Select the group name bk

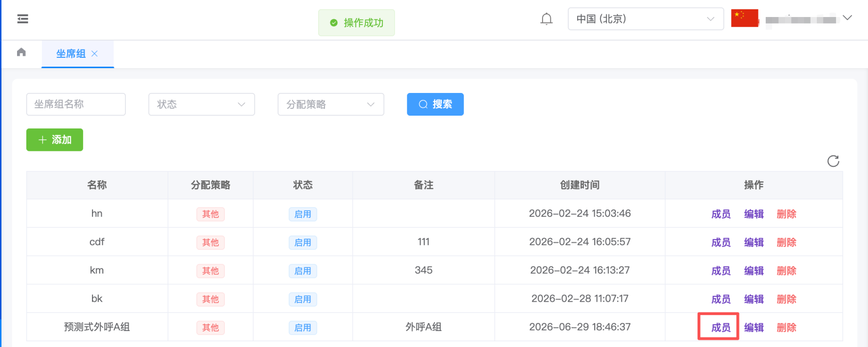(97, 299)
